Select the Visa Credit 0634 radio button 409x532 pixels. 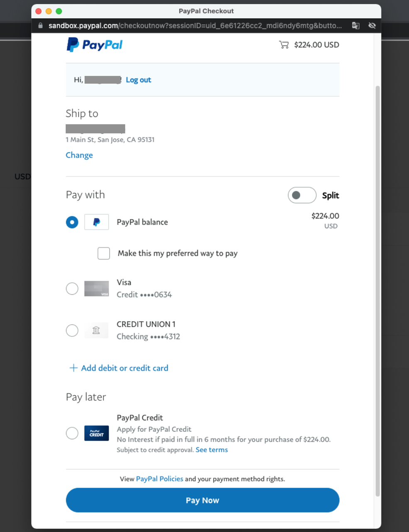coord(72,288)
